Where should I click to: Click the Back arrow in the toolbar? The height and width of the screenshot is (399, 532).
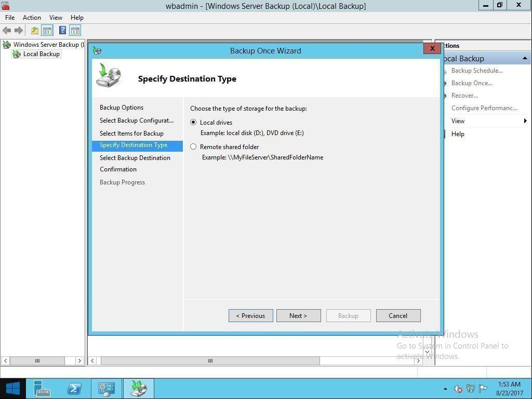[x=7, y=31]
